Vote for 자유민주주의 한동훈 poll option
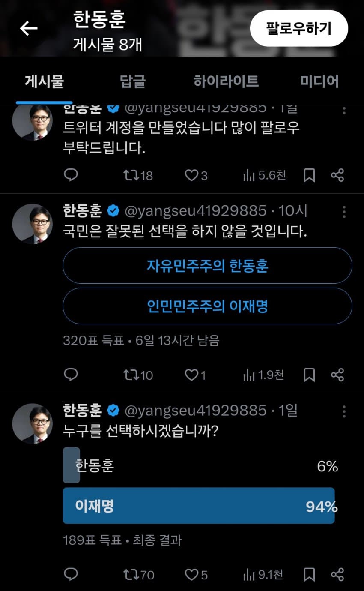Screen dimensions: 364x591 click(x=207, y=266)
